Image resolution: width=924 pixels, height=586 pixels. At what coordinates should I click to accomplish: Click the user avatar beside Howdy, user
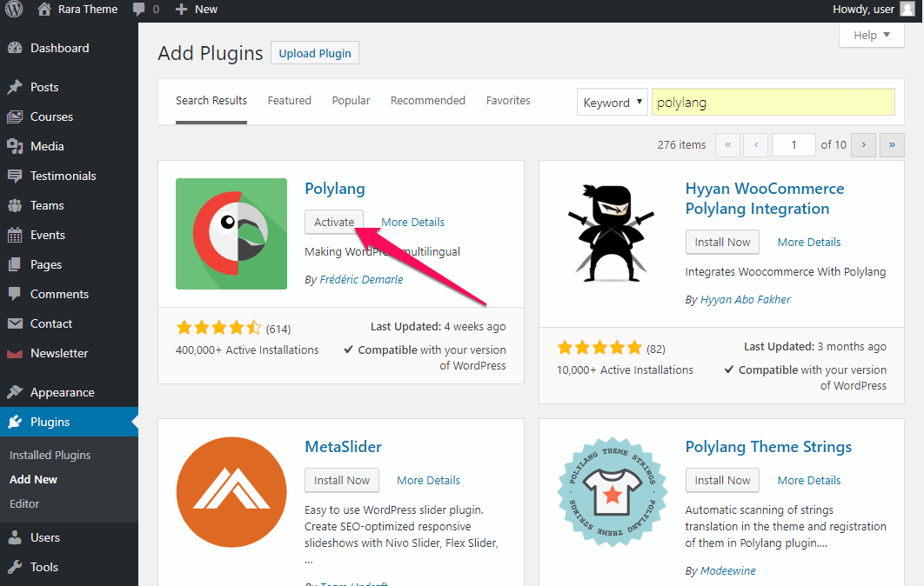(907, 9)
